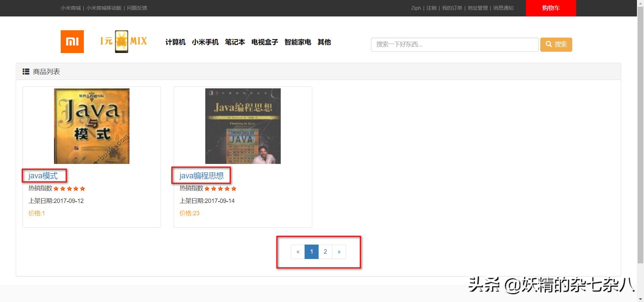644x302 pixels.
Task: Focus the 搜索一下好东西 search field
Action: tap(454, 45)
